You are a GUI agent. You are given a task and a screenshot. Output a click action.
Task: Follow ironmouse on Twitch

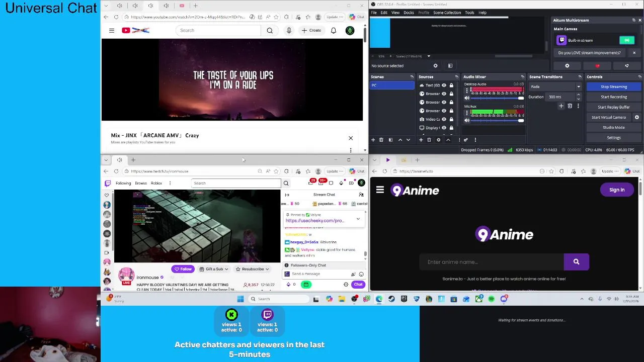(183, 269)
